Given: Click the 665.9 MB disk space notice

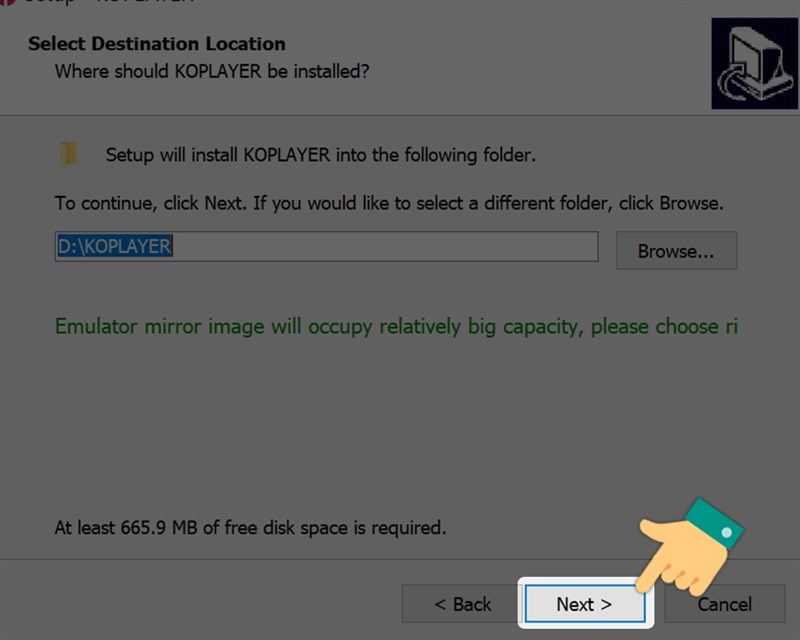Looking at the screenshot, I should click(250, 527).
